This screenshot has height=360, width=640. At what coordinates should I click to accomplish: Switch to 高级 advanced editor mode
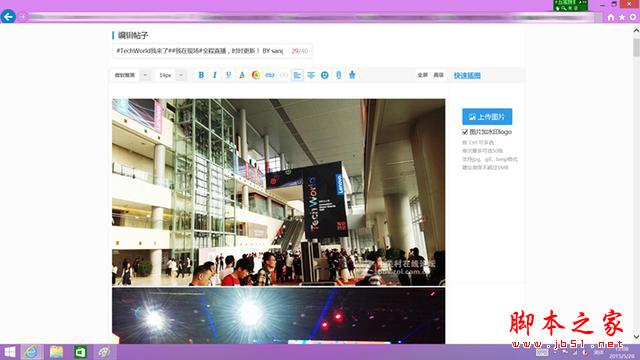pyautogui.click(x=438, y=75)
